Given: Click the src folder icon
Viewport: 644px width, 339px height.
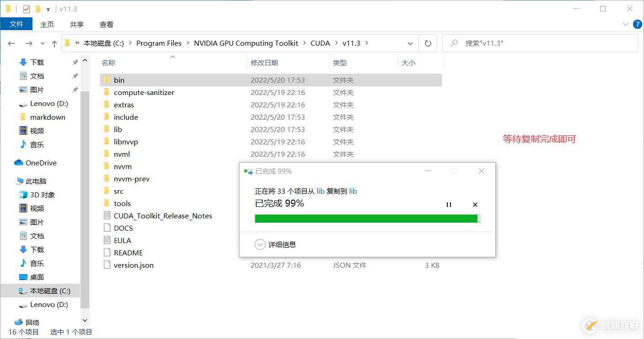Looking at the screenshot, I should pyautogui.click(x=107, y=191).
